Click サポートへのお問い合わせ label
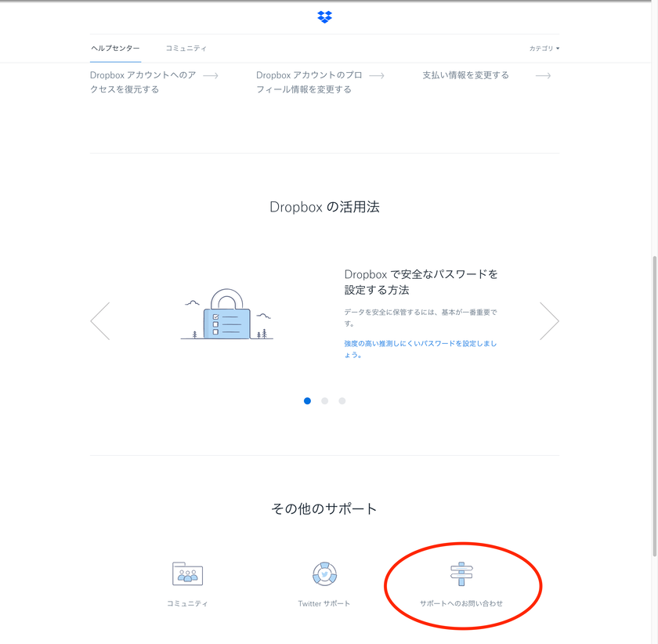658x644 pixels. click(x=461, y=603)
